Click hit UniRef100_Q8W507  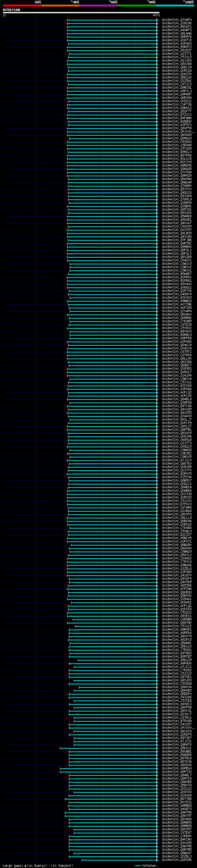tap(177, 481)
